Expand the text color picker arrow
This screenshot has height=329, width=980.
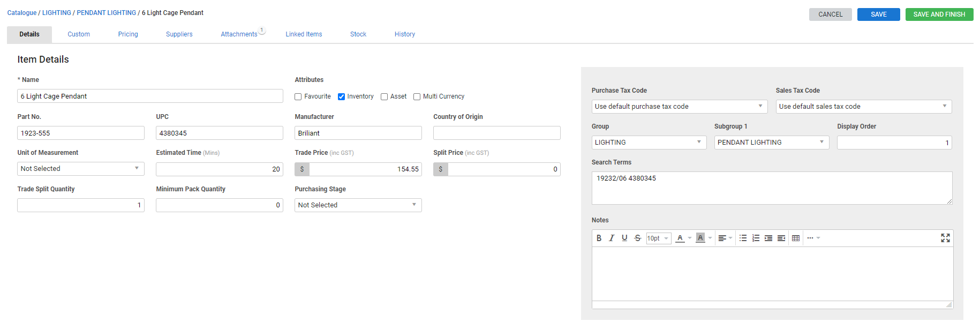689,238
